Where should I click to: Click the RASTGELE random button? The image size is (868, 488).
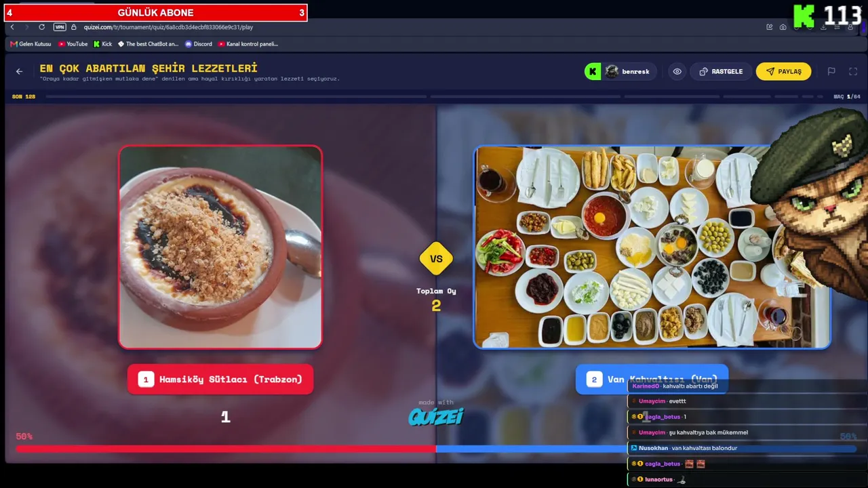pyautogui.click(x=721, y=71)
